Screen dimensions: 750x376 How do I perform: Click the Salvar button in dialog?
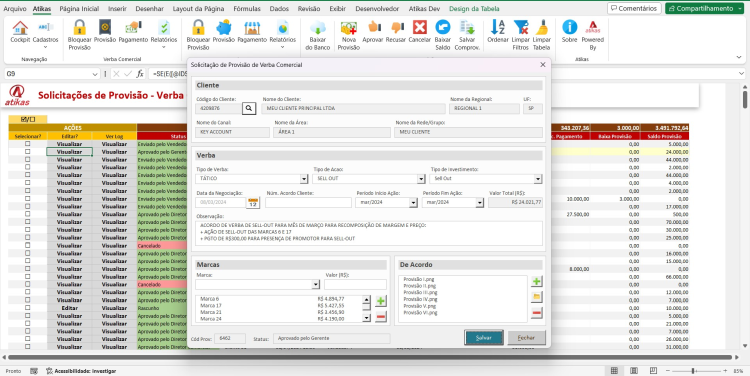[x=484, y=338]
